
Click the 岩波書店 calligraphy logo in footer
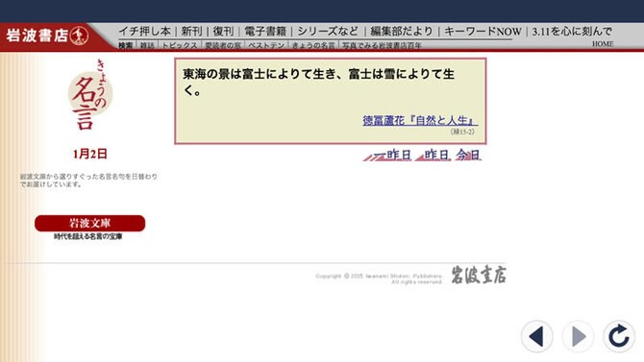coord(479,275)
